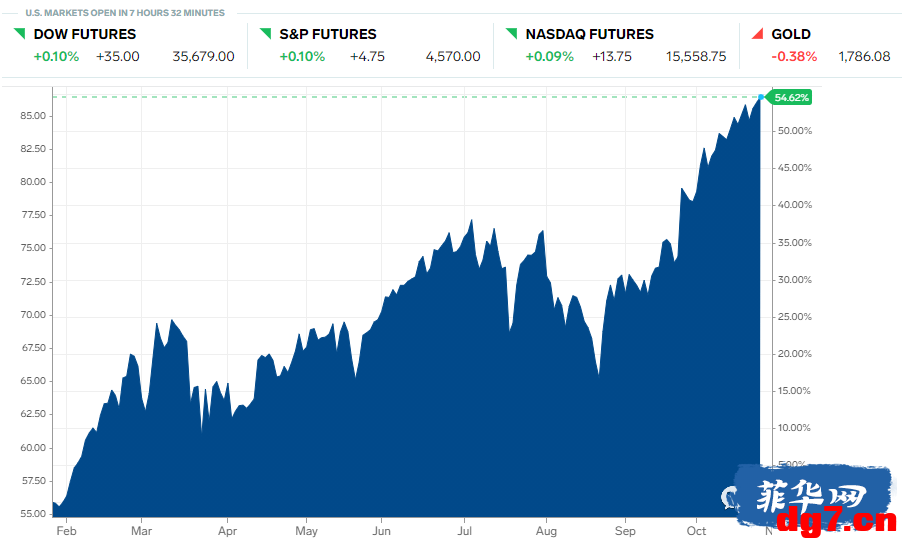Click the Jul label on time axis
The width and height of the screenshot is (902, 543).
(464, 531)
